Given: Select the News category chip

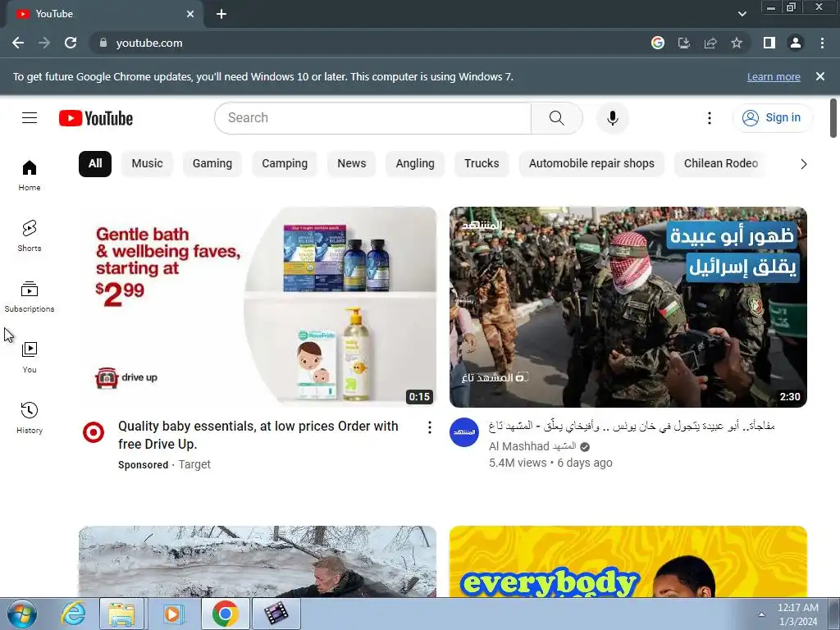Looking at the screenshot, I should [x=351, y=164].
